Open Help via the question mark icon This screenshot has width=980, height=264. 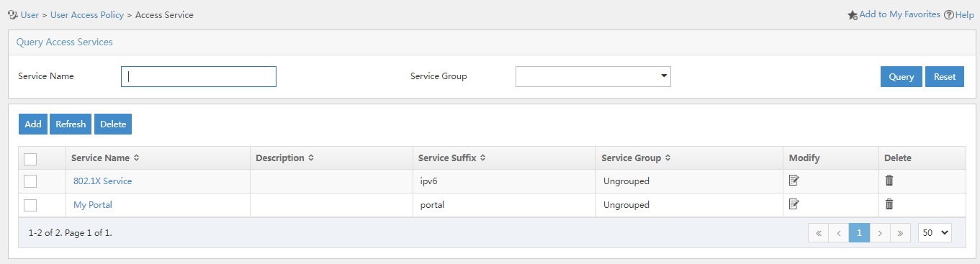click(x=949, y=14)
